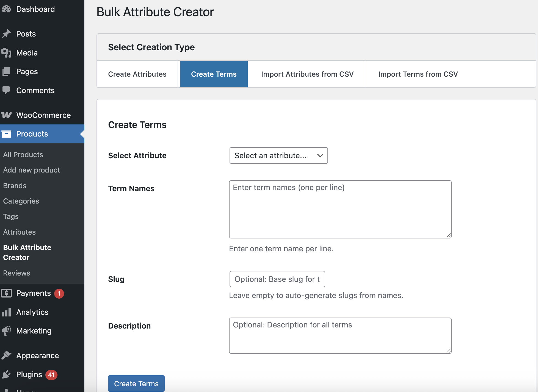Open the Reviews submenu link
Viewport: 538px width, 392px height.
tap(17, 273)
